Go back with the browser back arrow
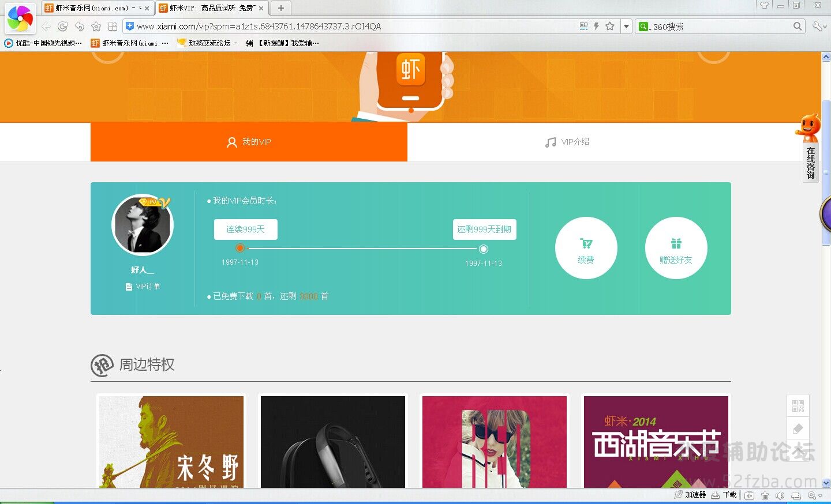 click(x=46, y=27)
